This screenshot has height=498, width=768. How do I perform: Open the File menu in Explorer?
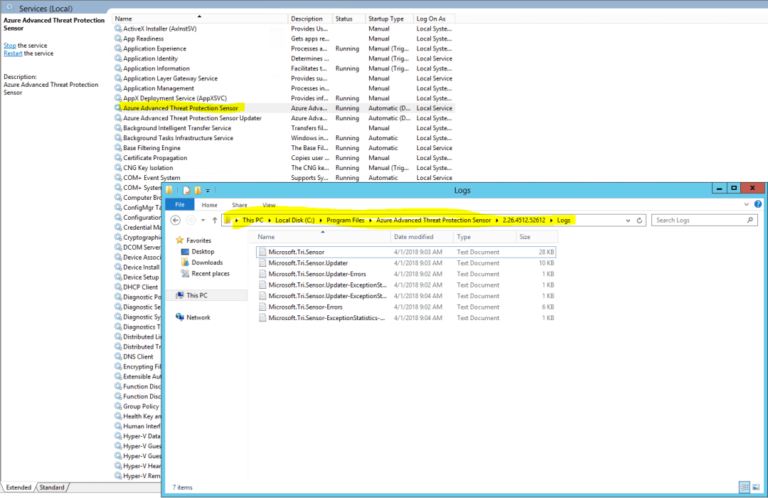[x=178, y=204]
